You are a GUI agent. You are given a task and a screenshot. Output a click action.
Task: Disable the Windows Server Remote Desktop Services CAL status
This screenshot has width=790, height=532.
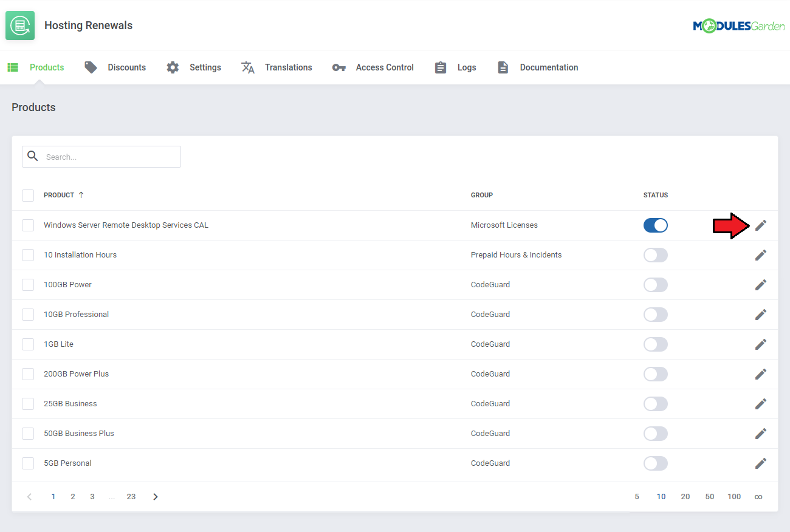656,225
